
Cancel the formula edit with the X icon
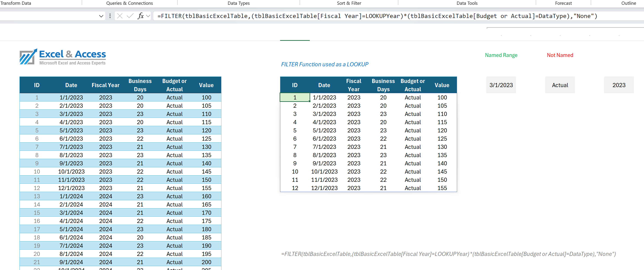tap(120, 16)
